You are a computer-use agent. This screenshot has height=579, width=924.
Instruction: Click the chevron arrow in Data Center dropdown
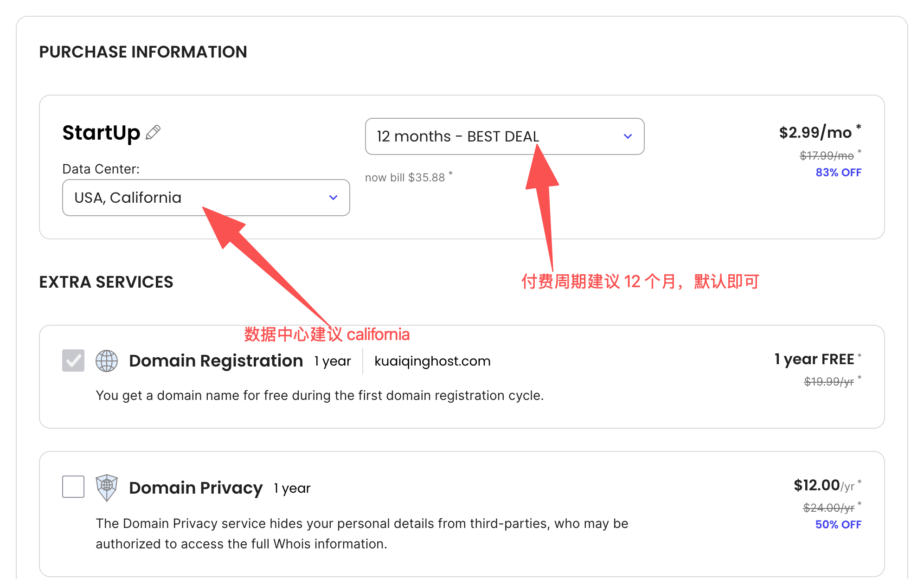[x=333, y=198]
